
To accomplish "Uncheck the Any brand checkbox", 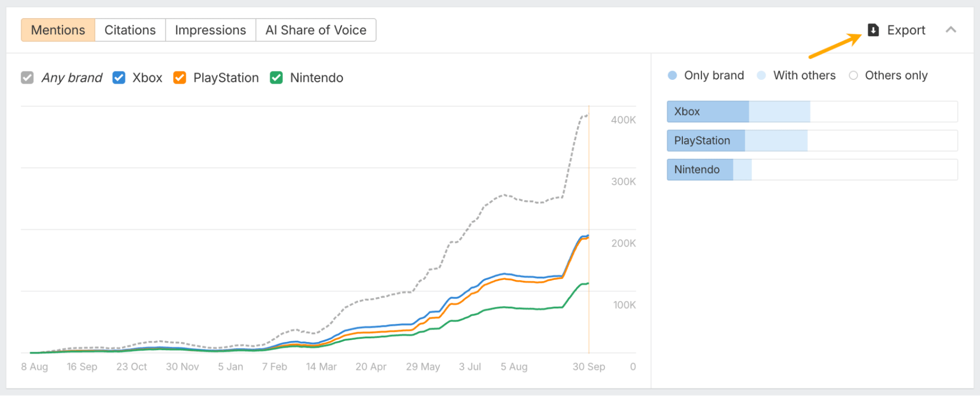I will point(27,77).
